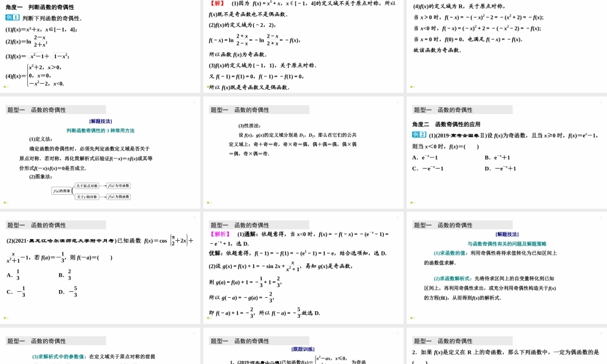Click title 与函数奇偶性有关的问题及解题策略

[x=507, y=244]
